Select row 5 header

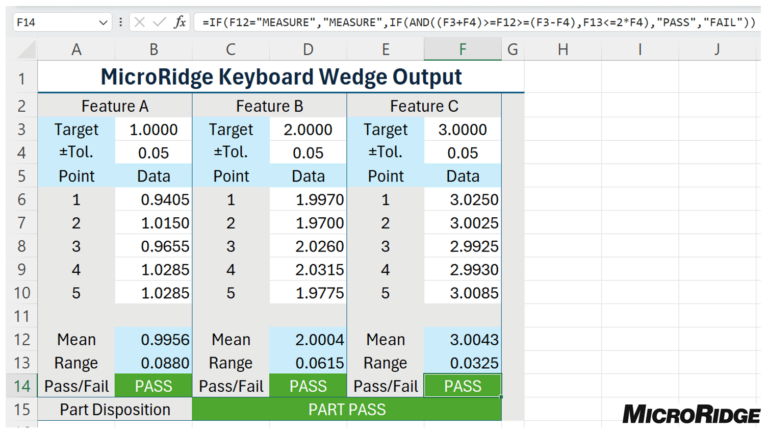click(22, 176)
